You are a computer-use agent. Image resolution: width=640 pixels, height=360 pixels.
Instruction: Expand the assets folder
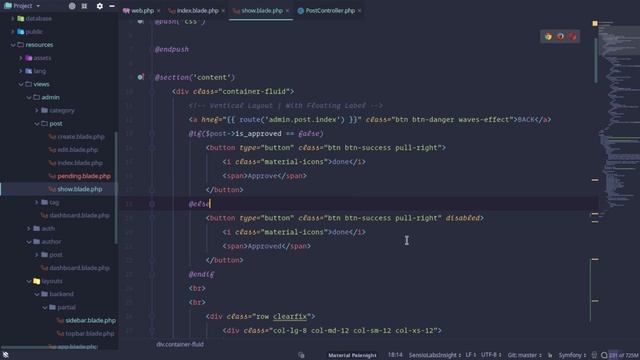[x=21, y=58]
